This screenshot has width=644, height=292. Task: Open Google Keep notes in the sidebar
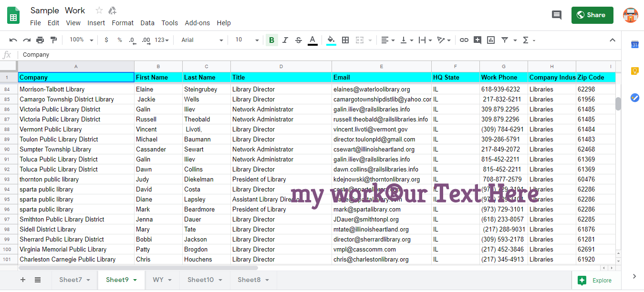tap(634, 70)
